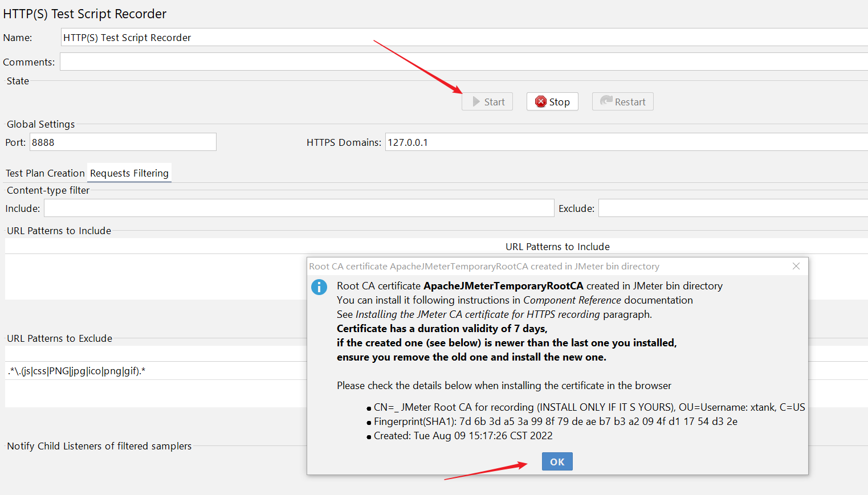Click the Port field showing 8888
The height and width of the screenshot is (495, 868).
click(123, 142)
